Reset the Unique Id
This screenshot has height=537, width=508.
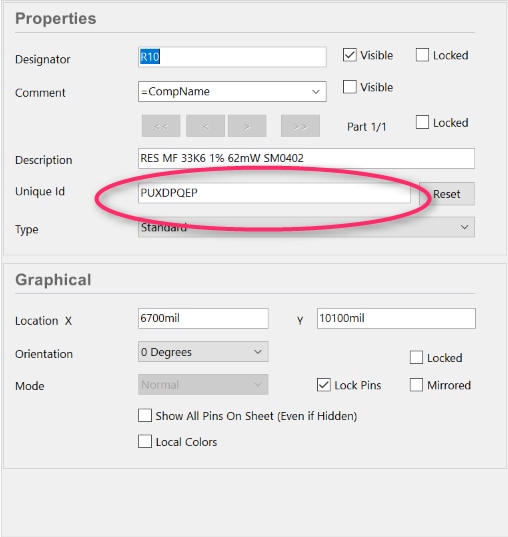[x=447, y=194]
